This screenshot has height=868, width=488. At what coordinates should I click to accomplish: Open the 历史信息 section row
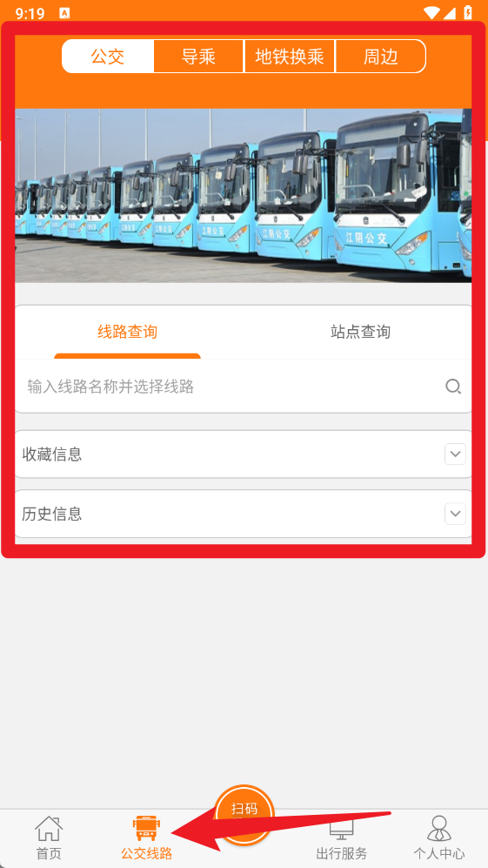pos(244,514)
